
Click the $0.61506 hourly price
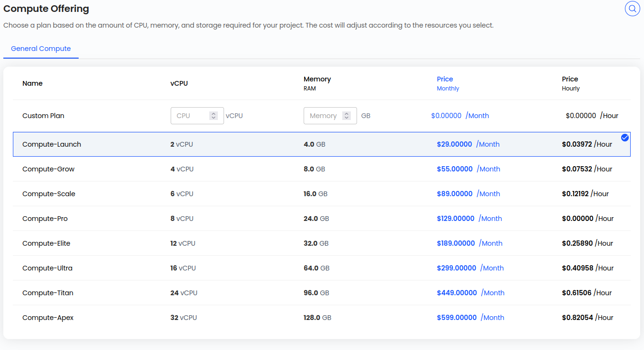point(577,293)
